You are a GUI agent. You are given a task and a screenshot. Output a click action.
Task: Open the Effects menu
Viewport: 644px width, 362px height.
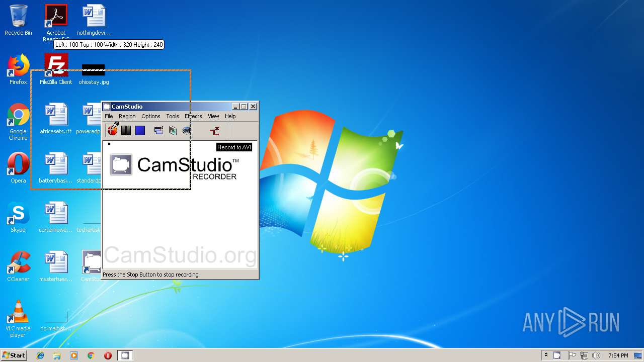click(x=193, y=116)
